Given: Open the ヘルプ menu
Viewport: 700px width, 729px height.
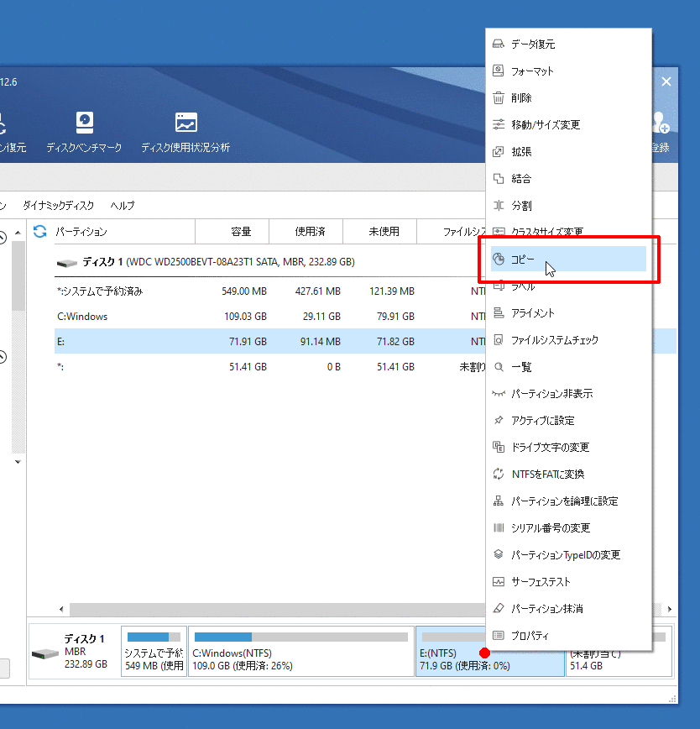Looking at the screenshot, I should (x=123, y=206).
